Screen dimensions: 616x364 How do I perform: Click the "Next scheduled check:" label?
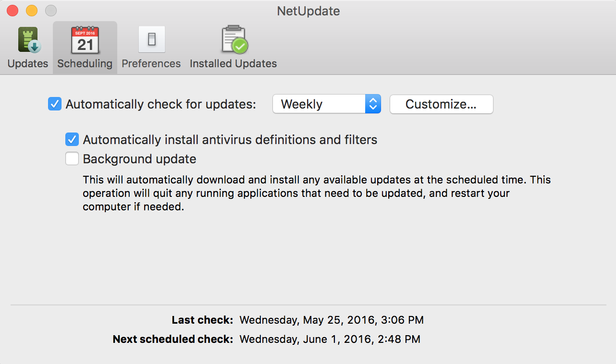[x=173, y=339]
